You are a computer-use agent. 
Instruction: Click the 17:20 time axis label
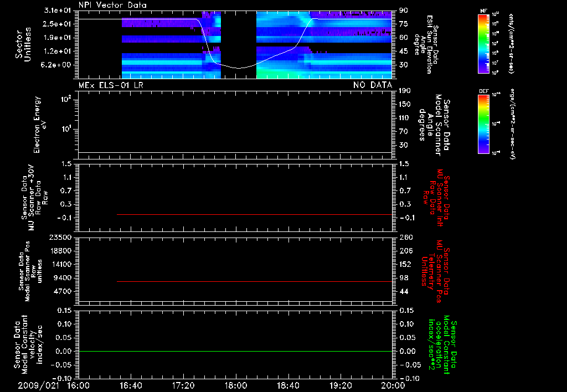pyautogui.click(x=183, y=385)
